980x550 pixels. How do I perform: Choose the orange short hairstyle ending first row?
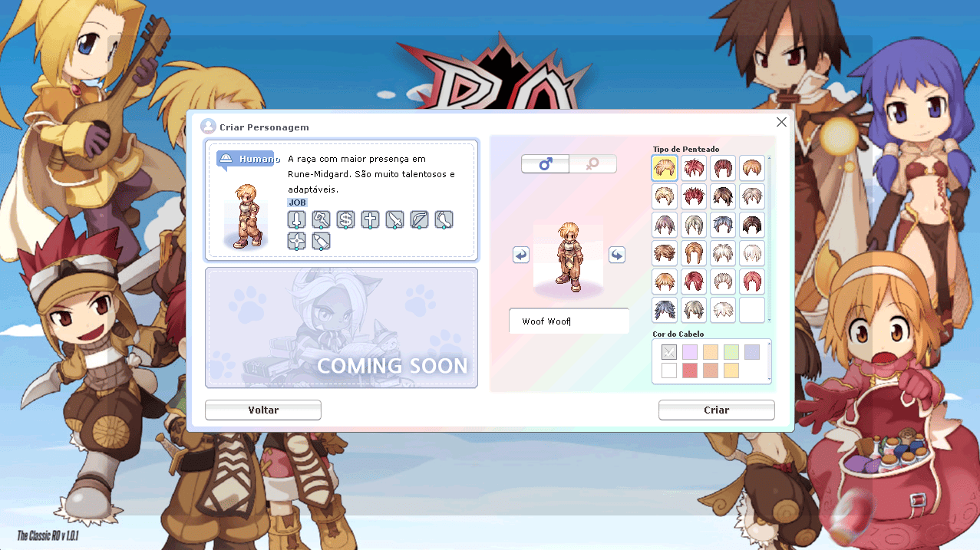click(752, 168)
